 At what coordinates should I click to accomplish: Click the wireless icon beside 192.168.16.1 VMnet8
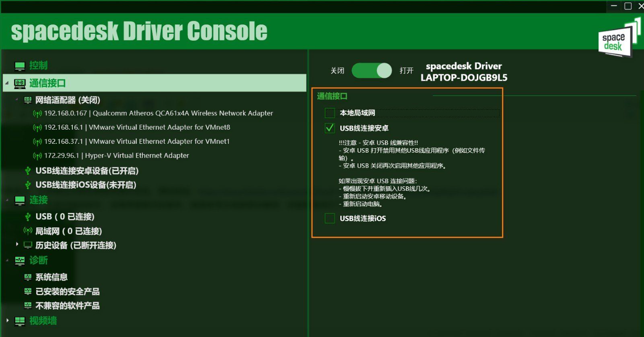click(37, 128)
